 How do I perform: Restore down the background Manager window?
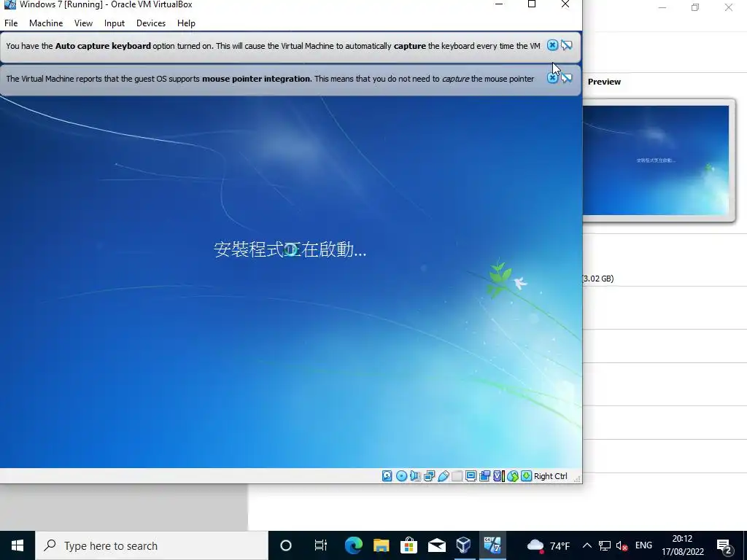pos(695,7)
